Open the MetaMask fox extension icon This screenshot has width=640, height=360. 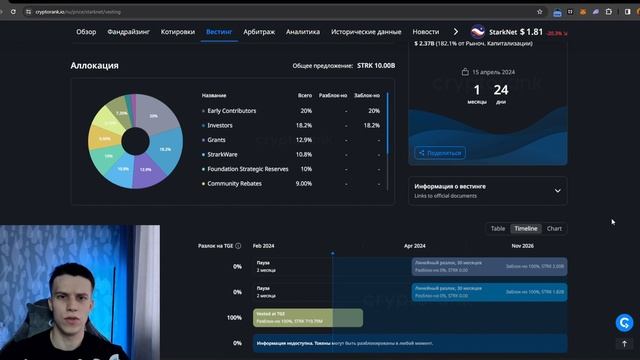(583, 12)
